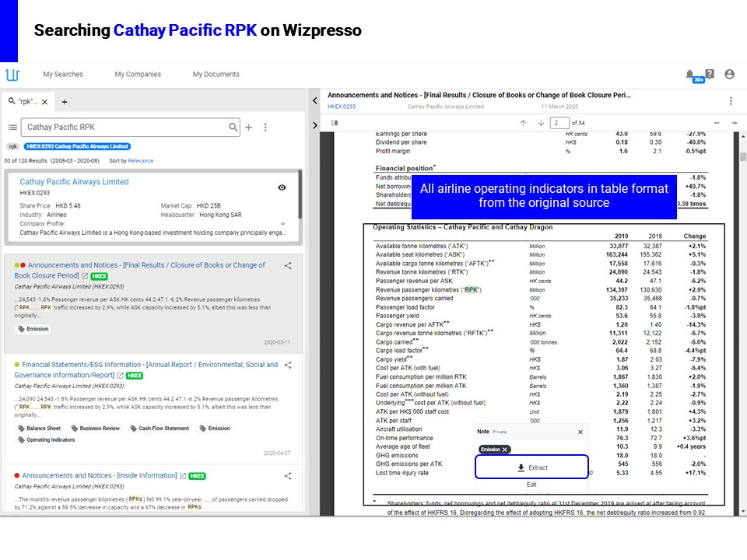Click Edit in the Note popup

531,485
